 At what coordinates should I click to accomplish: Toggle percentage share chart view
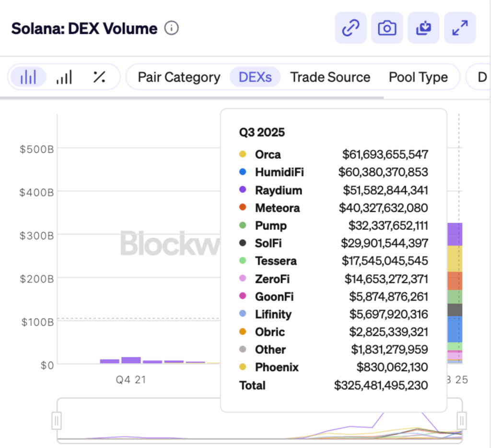[x=99, y=77]
